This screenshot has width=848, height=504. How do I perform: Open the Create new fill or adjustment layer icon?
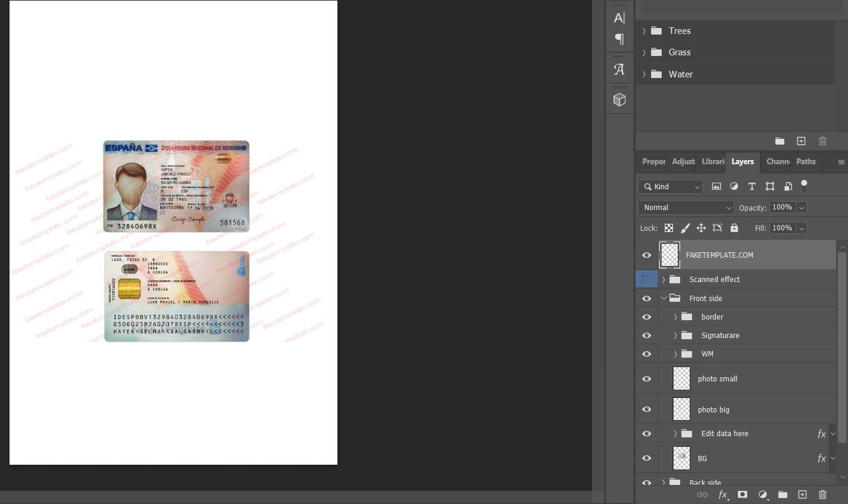pyautogui.click(x=763, y=494)
